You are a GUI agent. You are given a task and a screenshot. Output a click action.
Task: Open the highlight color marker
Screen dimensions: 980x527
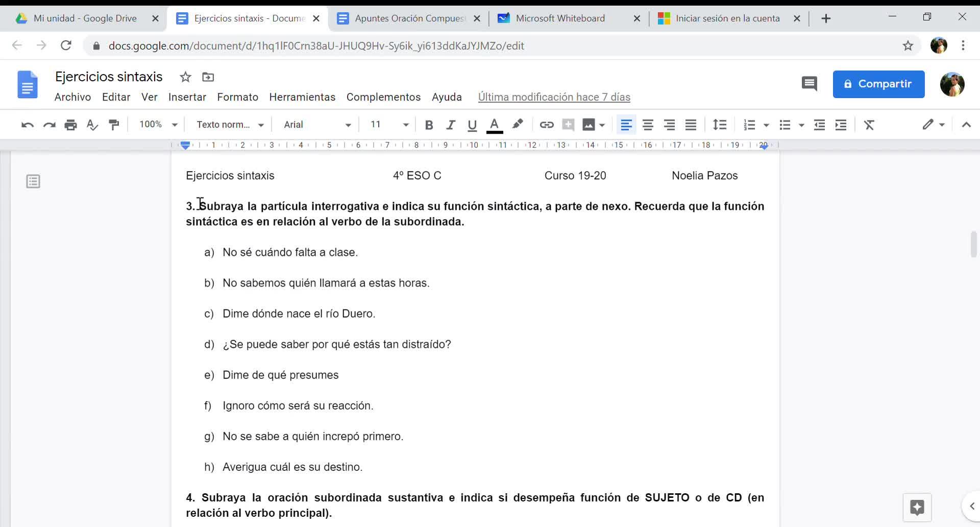coord(518,125)
